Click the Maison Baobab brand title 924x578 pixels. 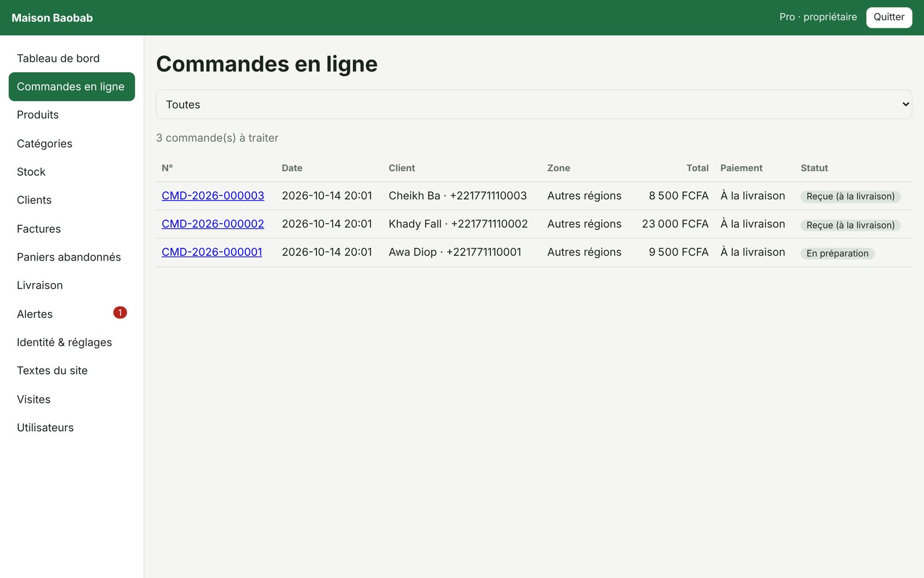pyautogui.click(x=52, y=18)
